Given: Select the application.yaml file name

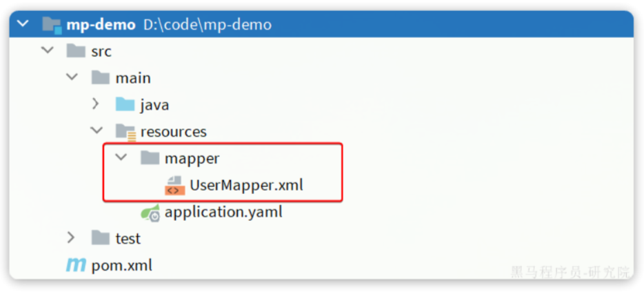Looking at the screenshot, I should coord(223,212).
